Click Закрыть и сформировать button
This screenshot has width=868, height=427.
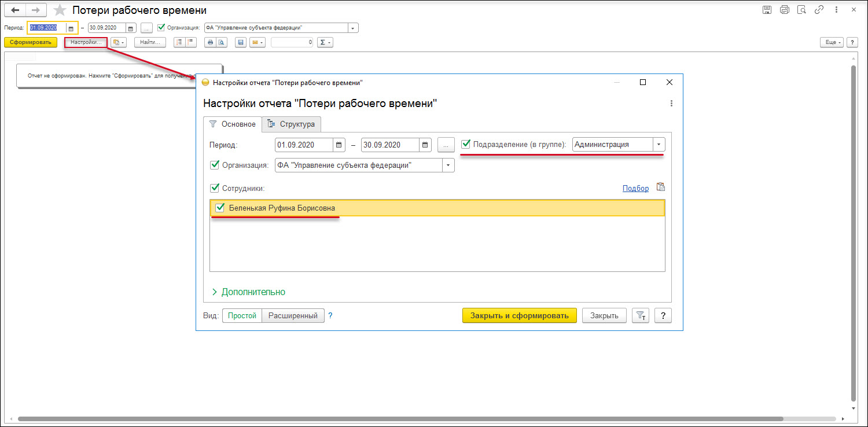pos(520,315)
